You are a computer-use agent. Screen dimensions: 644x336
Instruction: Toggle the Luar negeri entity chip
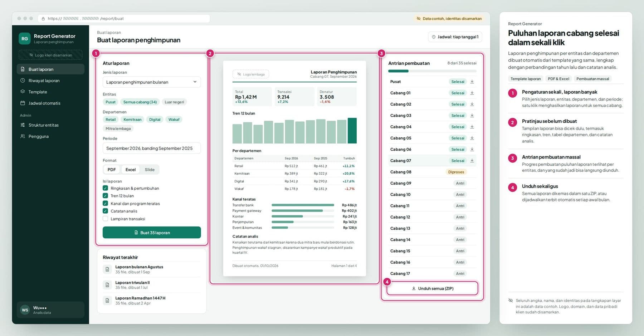coord(174,102)
